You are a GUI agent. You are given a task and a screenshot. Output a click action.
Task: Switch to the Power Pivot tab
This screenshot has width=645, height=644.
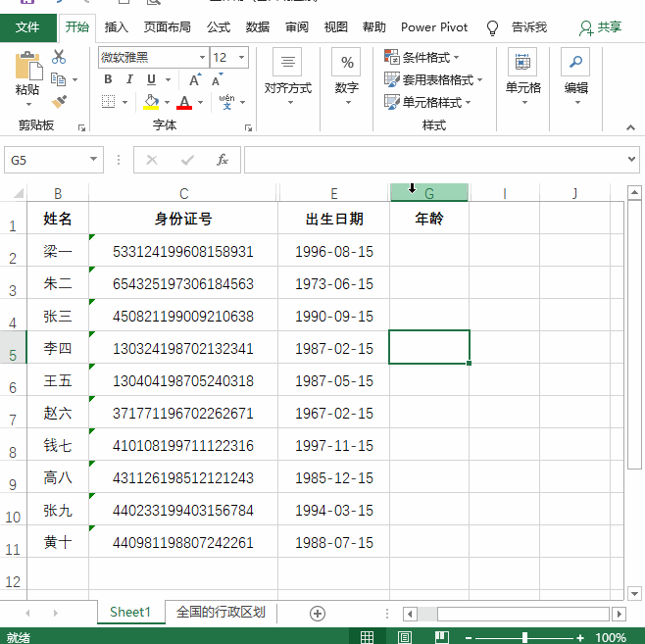tap(434, 27)
